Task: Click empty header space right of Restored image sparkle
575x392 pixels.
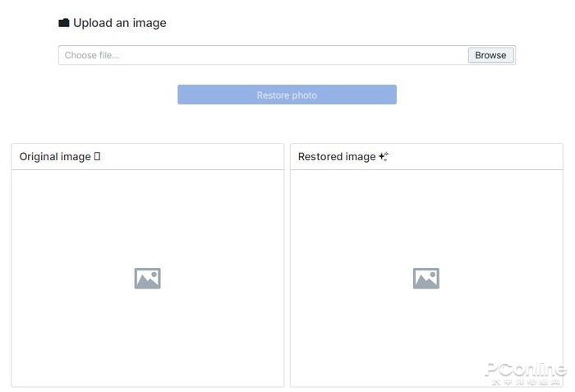Action: point(476,156)
